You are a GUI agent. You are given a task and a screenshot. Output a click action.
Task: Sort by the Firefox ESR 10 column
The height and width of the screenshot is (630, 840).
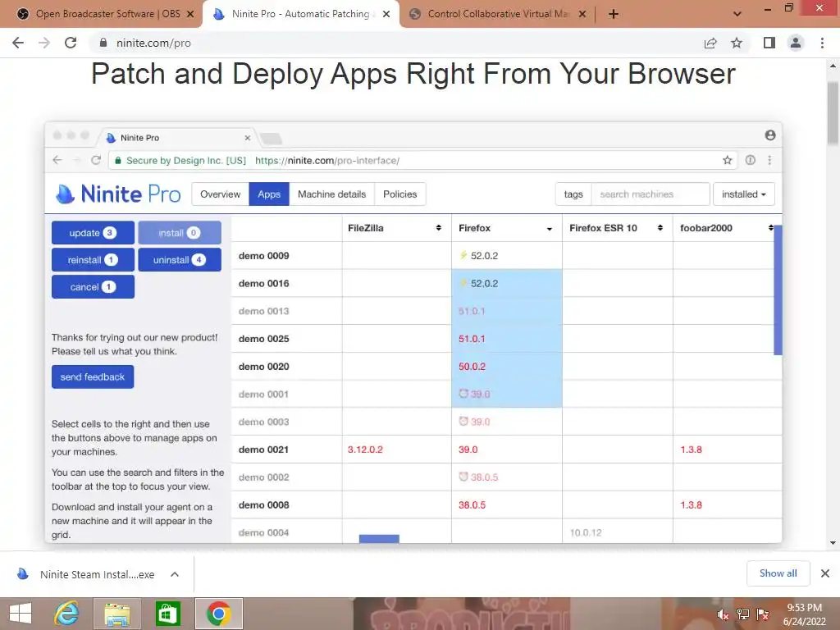(x=660, y=228)
